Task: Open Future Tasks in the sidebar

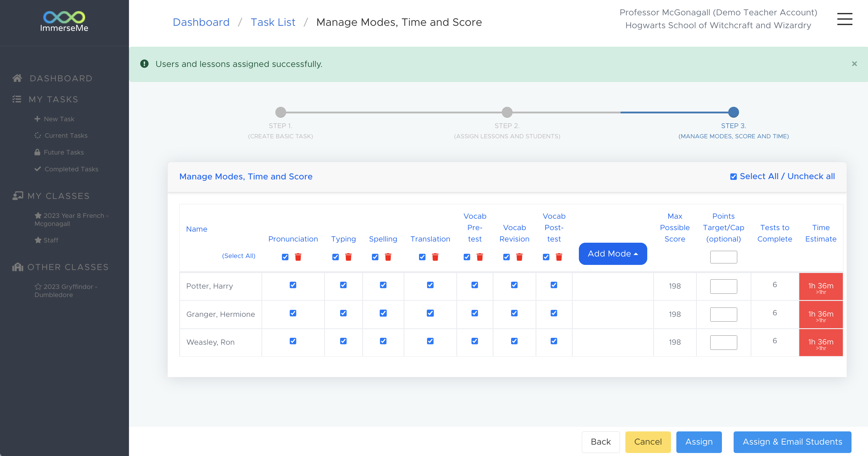Action: (x=64, y=152)
